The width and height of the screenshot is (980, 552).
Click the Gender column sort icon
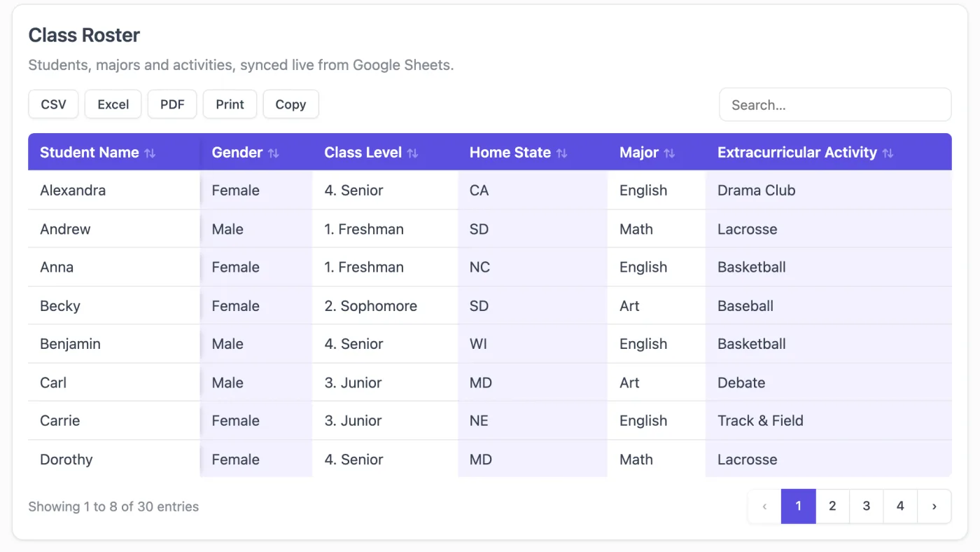coord(274,153)
